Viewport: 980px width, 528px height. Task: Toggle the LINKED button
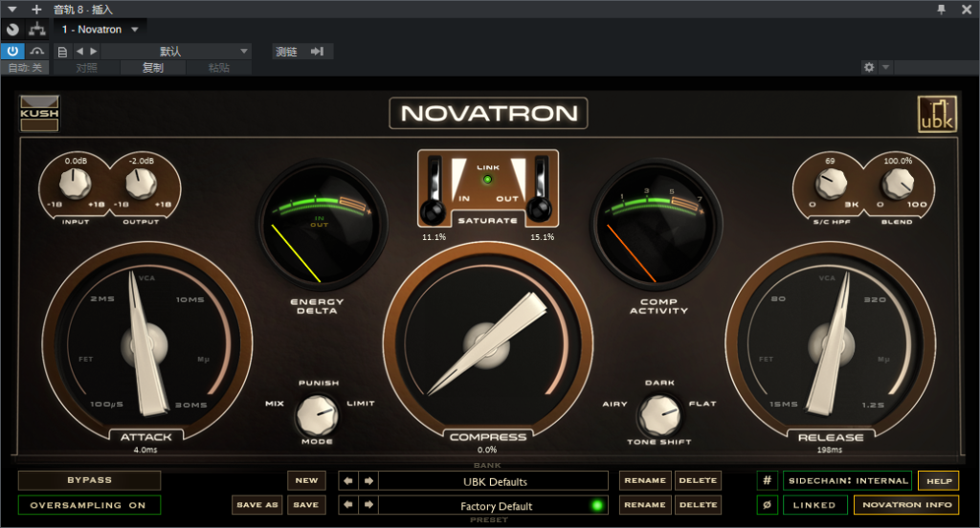[815, 505]
